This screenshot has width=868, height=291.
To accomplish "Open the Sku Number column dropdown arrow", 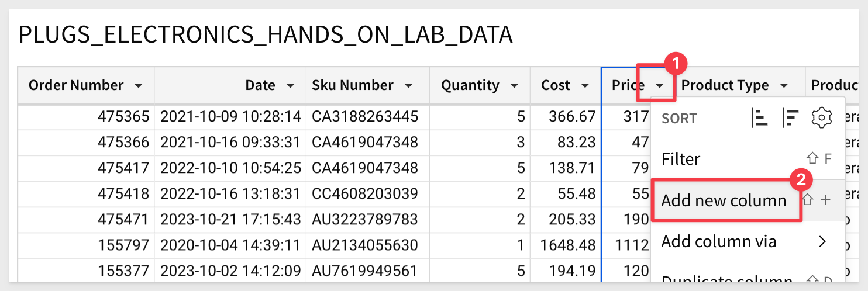I will (408, 86).
